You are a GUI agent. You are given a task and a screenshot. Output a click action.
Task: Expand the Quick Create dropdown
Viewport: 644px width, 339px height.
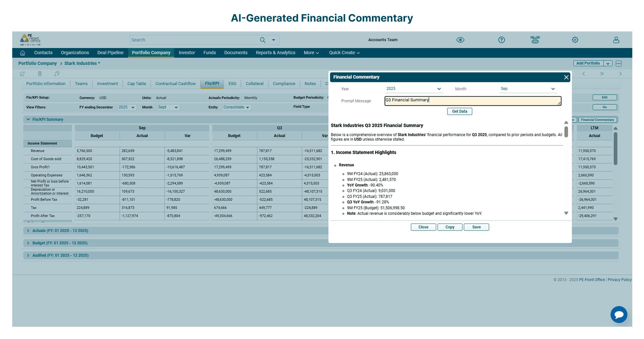pyautogui.click(x=344, y=53)
